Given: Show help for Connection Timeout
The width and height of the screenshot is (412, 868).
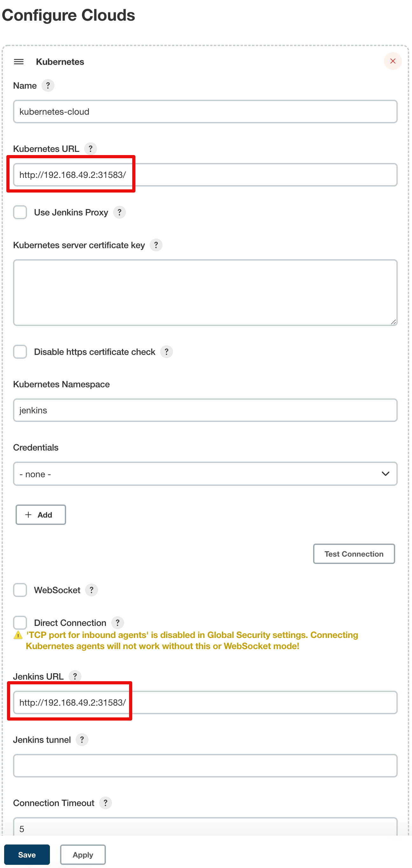Looking at the screenshot, I should point(106,803).
